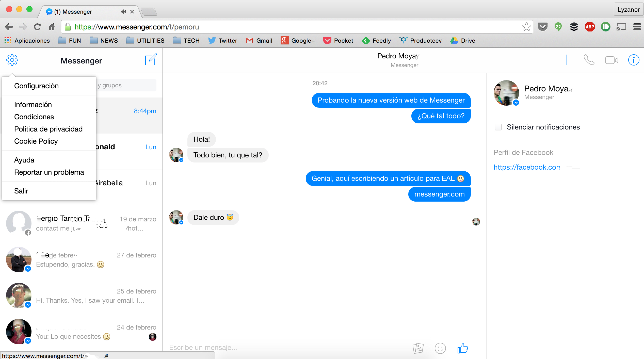This screenshot has width=644, height=359.
Task: Check the Silenciar notificaciones option
Action: click(x=498, y=127)
